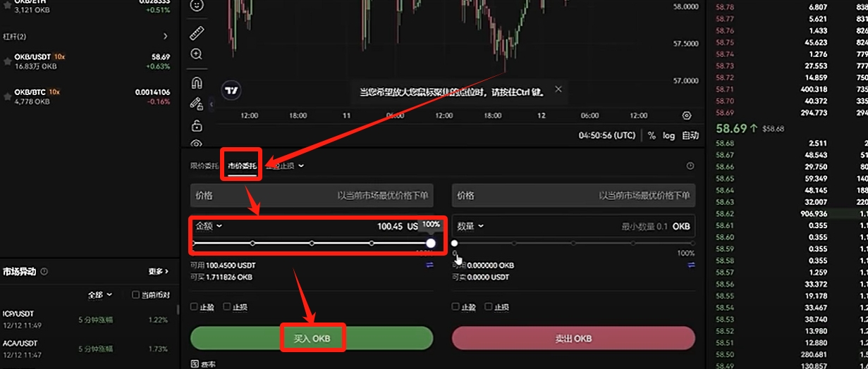Click the 买入 OKB button

[312, 339]
